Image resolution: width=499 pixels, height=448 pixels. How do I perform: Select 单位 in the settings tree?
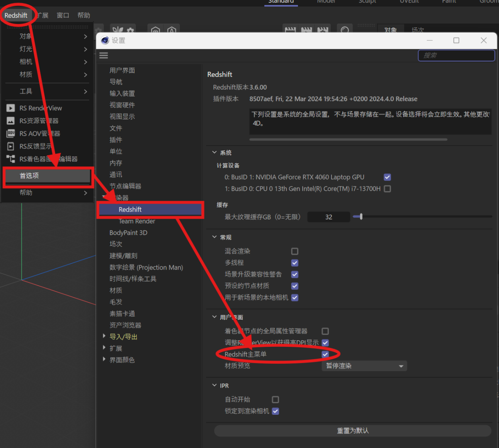(x=116, y=152)
